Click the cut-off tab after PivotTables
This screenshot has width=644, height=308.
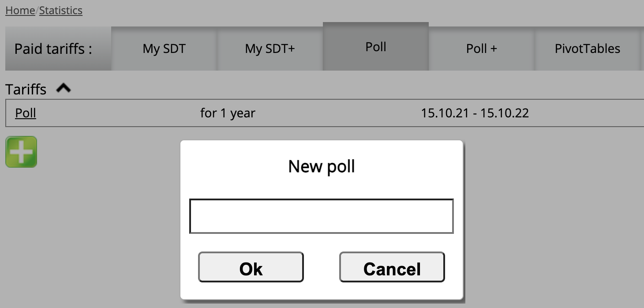(642, 49)
